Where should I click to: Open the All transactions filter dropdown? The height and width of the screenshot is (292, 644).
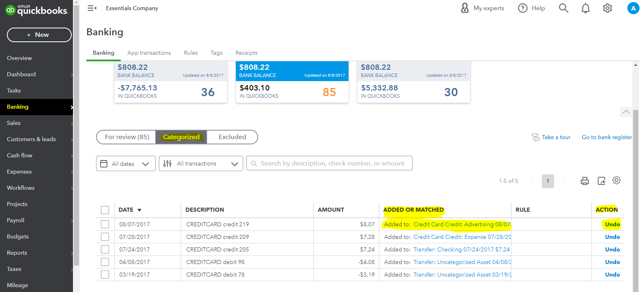pos(201,163)
